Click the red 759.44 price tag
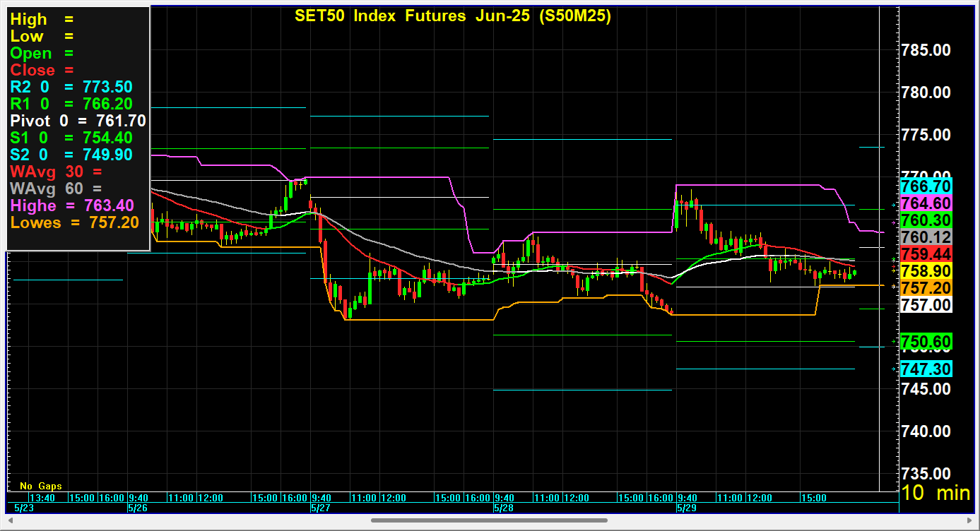980x531 pixels. (926, 254)
